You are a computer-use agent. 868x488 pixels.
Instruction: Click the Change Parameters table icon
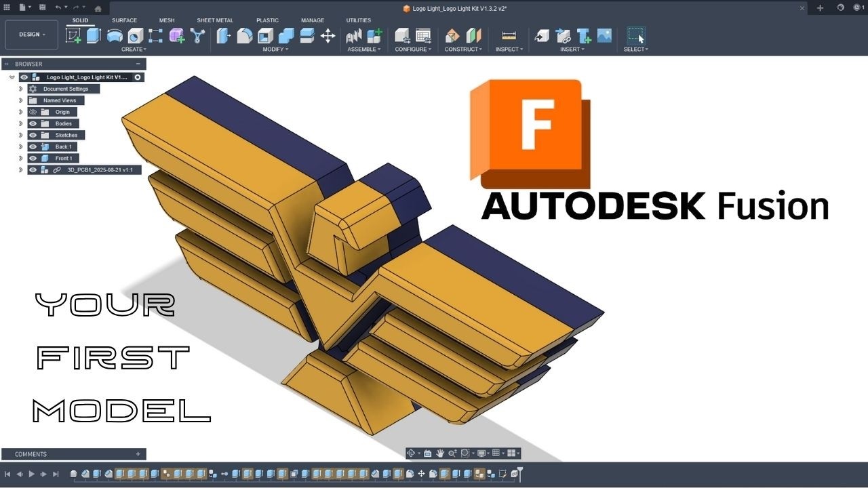tap(423, 35)
